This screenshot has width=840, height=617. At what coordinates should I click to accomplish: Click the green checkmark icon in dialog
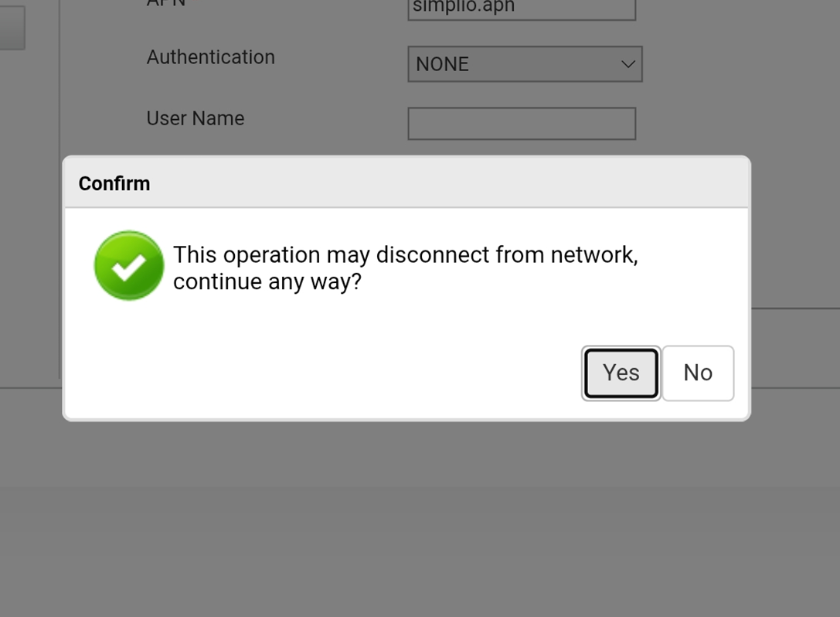[x=128, y=265]
